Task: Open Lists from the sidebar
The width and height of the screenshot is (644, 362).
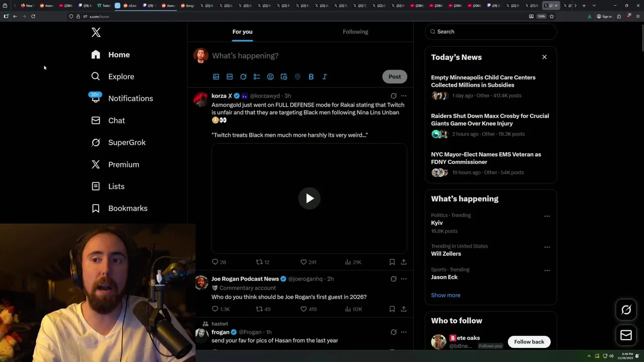Action: [108, 187]
